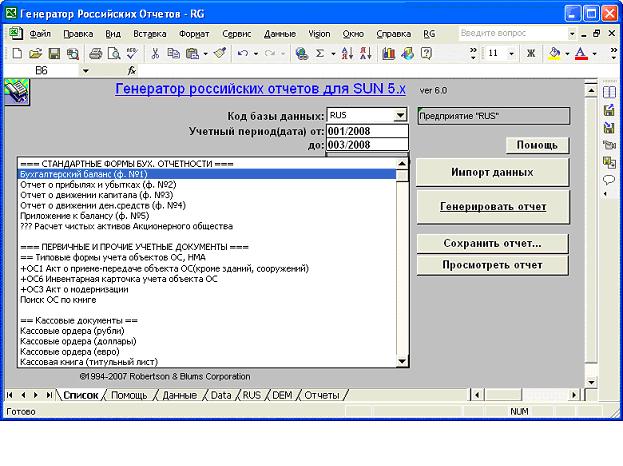Toggle the Bold Ж formatting button
Viewport: 623px width, 466px height.
[531, 53]
